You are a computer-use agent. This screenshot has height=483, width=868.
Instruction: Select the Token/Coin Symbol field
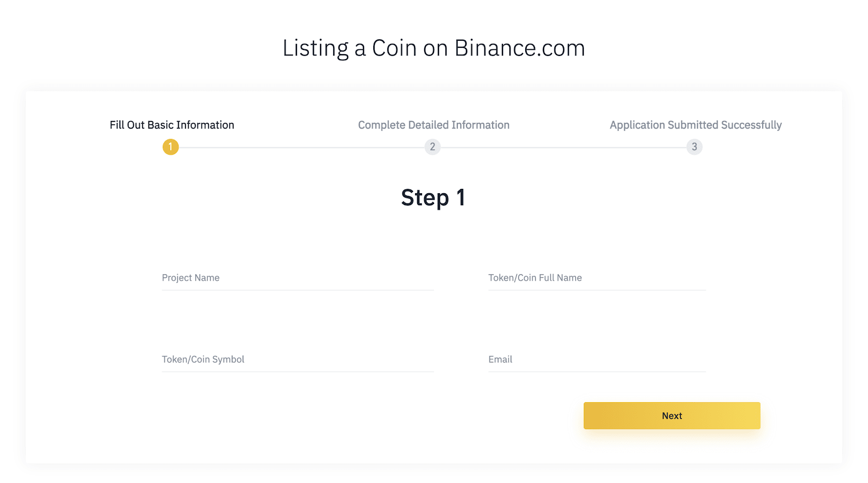(x=297, y=359)
